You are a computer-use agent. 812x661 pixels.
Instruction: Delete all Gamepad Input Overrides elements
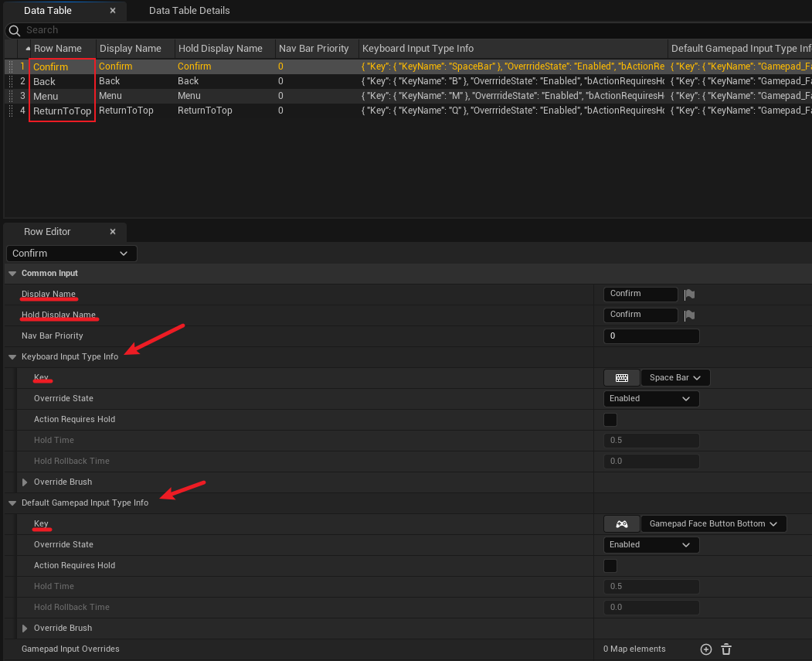(726, 649)
